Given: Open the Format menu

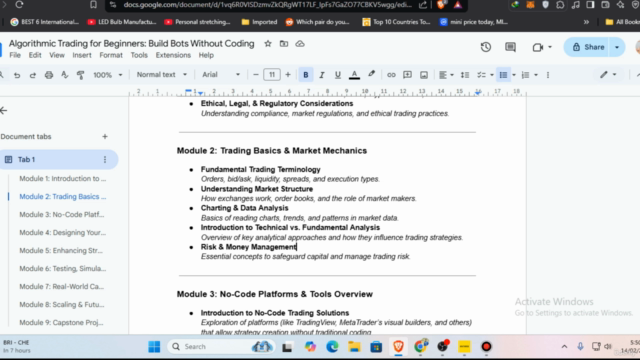Looking at the screenshot, I should coord(111,55).
